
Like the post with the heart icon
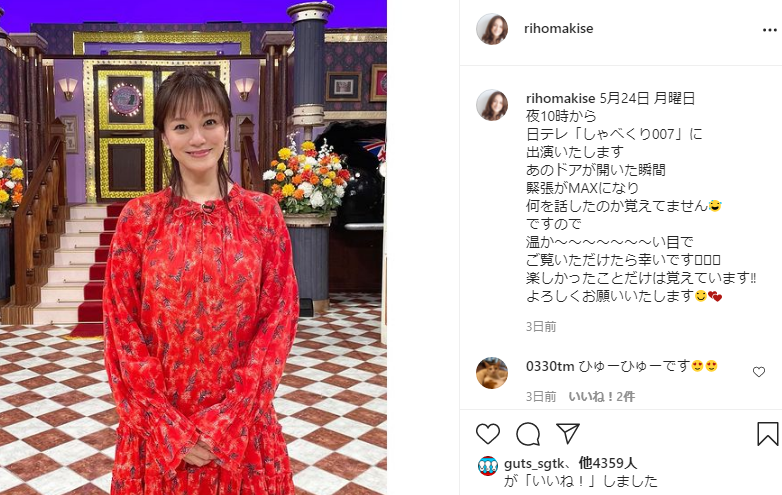click(488, 434)
